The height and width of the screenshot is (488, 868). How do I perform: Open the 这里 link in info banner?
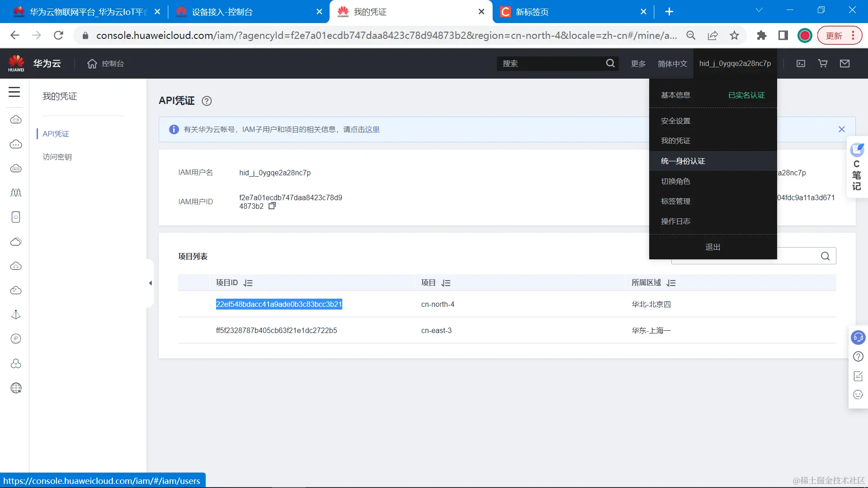pos(373,130)
